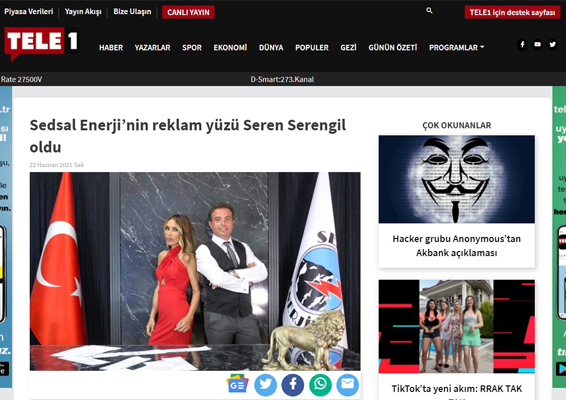Open the TELE1 YouTube channel icon
566x400 pixels.
tap(537, 44)
